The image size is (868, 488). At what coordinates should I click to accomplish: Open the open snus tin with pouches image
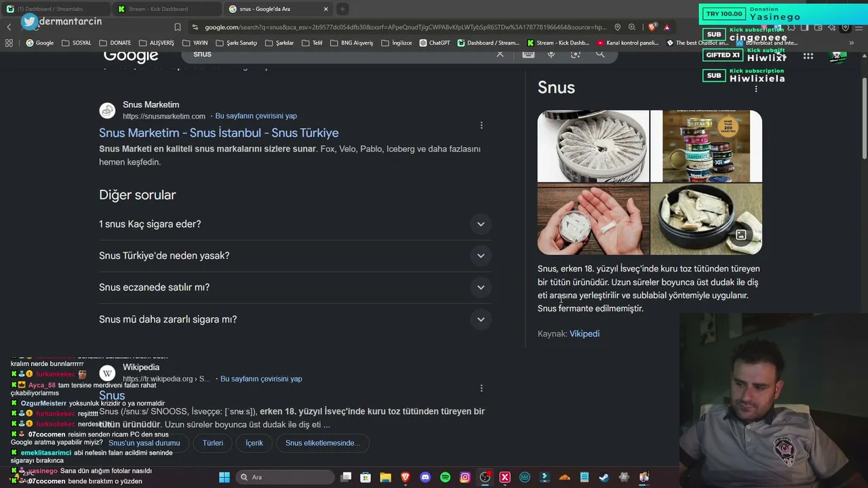[x=593, y=146]
